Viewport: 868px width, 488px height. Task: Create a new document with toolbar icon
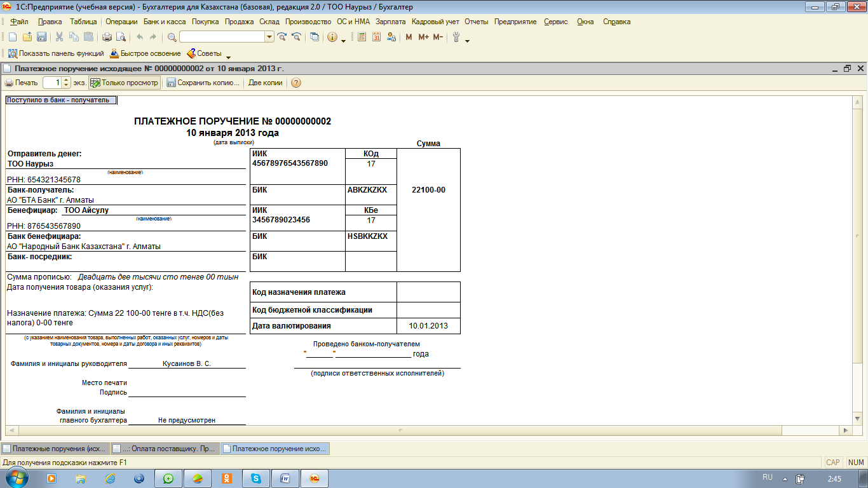pyautogui.click(x=12, y=37)
